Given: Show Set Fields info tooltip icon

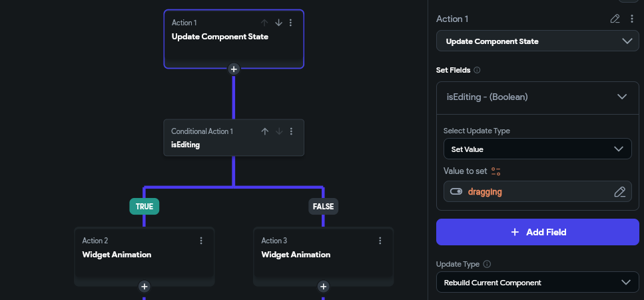Looking at the screenshot, I should tap(477, 70).
